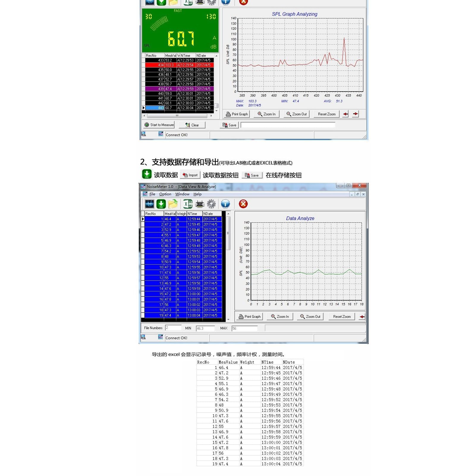476x476 pixels.
Task: Click MAX 103.3 value under SPL graph
Action: coord(252,101)
